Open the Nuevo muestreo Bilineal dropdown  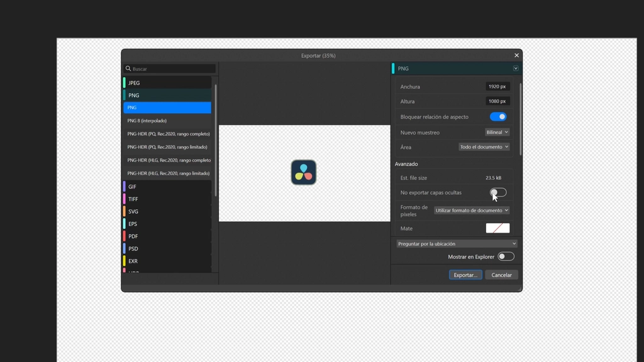(x=497, y=132)
